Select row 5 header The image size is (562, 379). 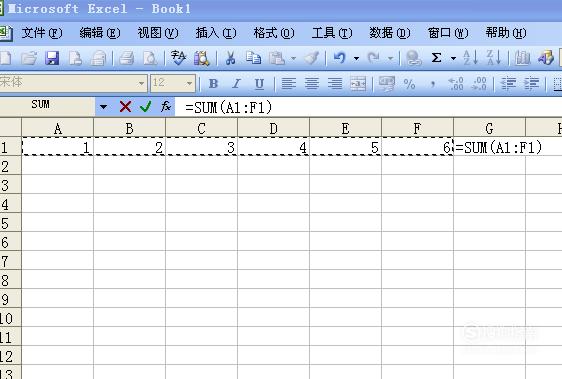10,223
